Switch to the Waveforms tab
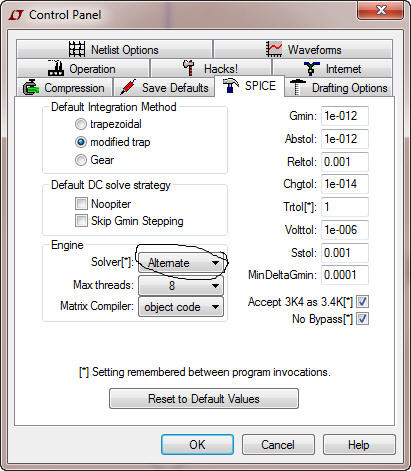This screenshot has height=471, width=411. (x=303, y=49)
